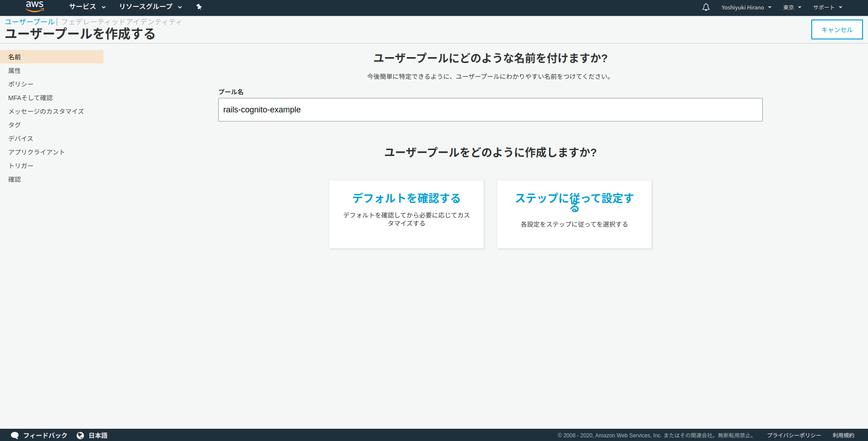Viewport: 868px width, 441px height.
Task: Open the Yoshiyuki Hirano account menu
Action: tap(746, 7)
